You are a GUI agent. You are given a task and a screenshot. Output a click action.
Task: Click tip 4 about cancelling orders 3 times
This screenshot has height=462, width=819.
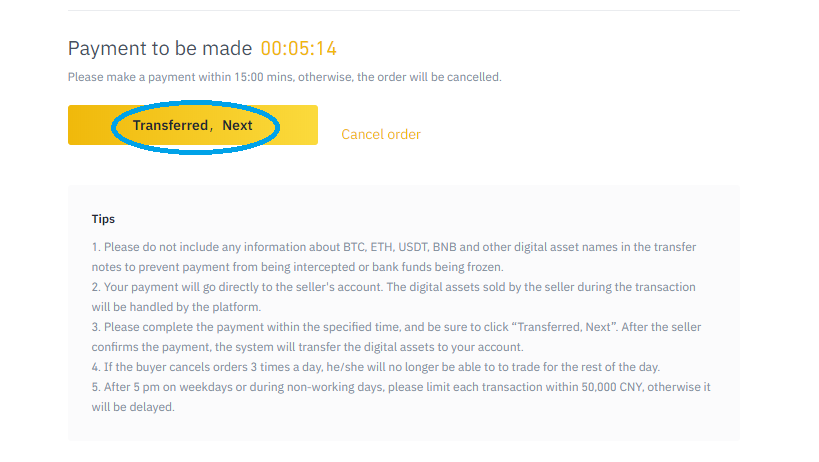(x=376, y=367)
